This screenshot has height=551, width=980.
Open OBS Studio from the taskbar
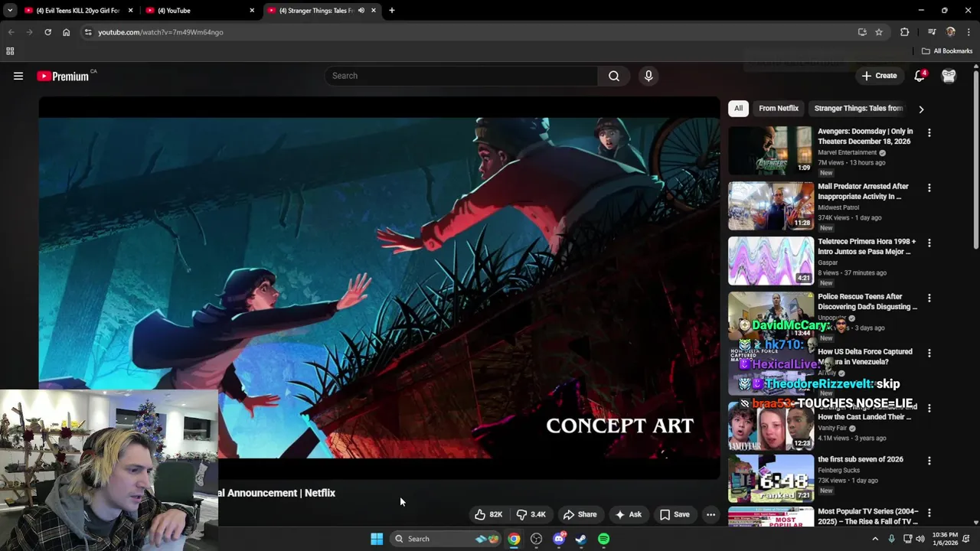pyautogui.click(x=536, y=539)
